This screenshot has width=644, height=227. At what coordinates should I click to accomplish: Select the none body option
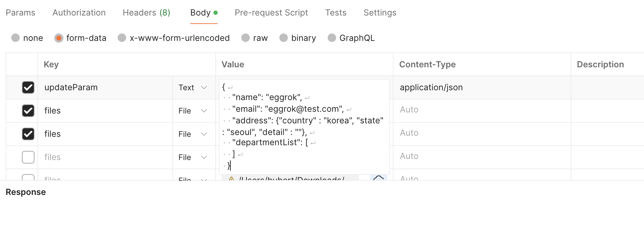point(16,38)
